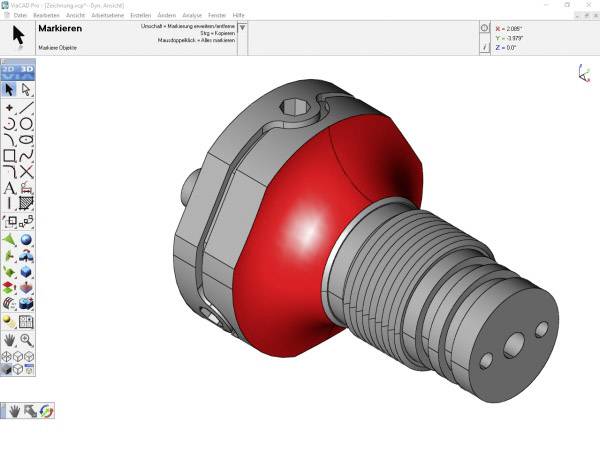
Task: Choose the Circle tool
Action: pyautogui.click(x=27, y=123)
